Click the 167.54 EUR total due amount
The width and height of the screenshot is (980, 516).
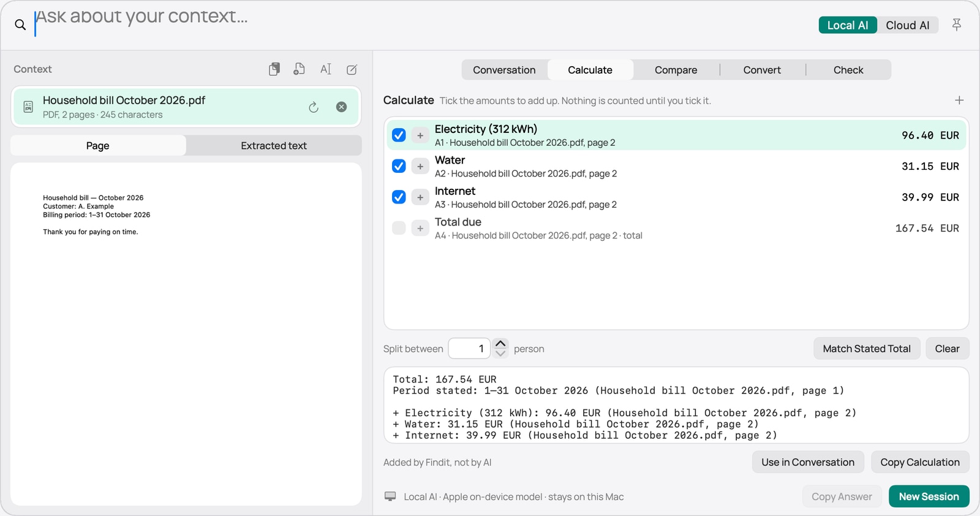(x=927, y=228)
